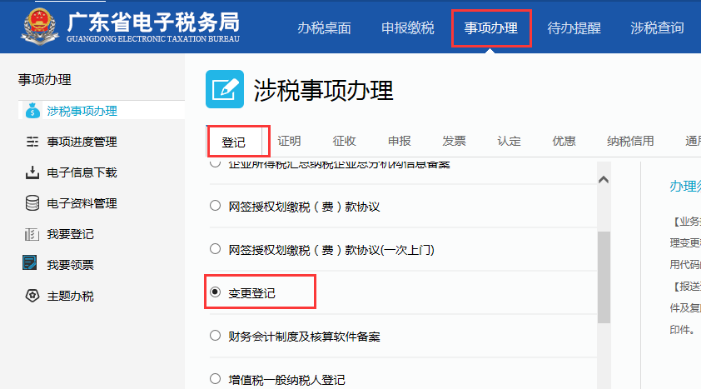This screenshot has width=701, height=392.
Task: Select 网签授权划缴税（费）款协议 radio button
Action: click(x=215, y=206)
